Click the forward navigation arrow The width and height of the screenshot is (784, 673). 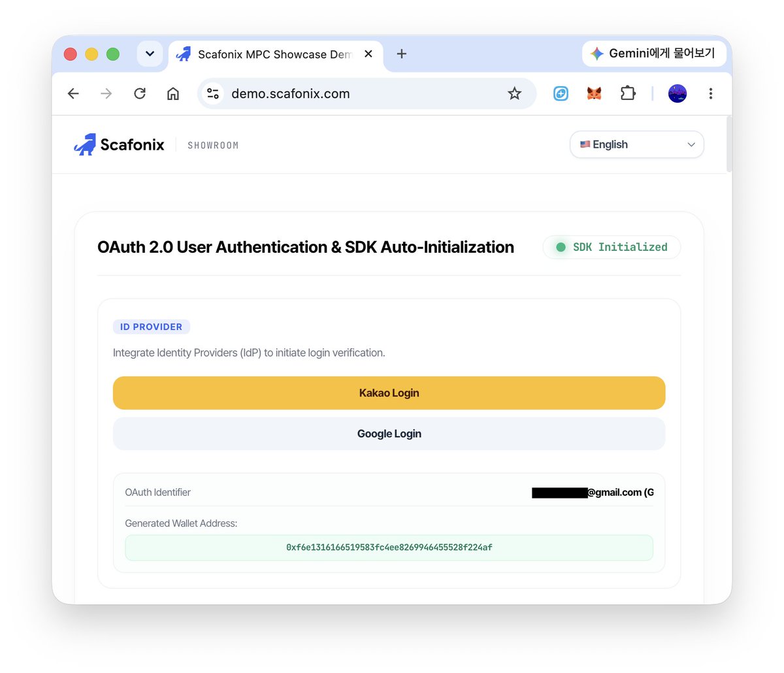click(106, 93)
